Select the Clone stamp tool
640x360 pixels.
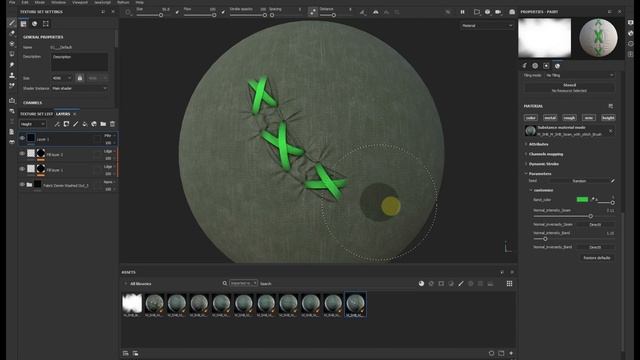pos(12,75)
